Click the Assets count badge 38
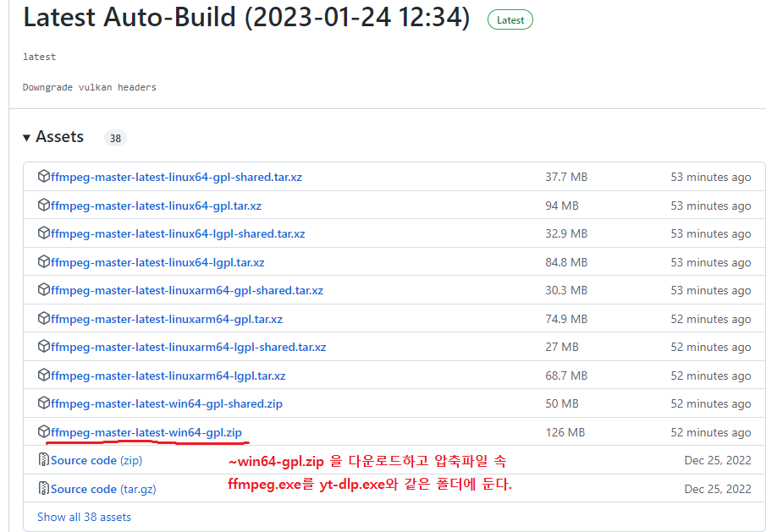Screen dimensions: 766x532 pyautogui.click(x=115, y=138)
